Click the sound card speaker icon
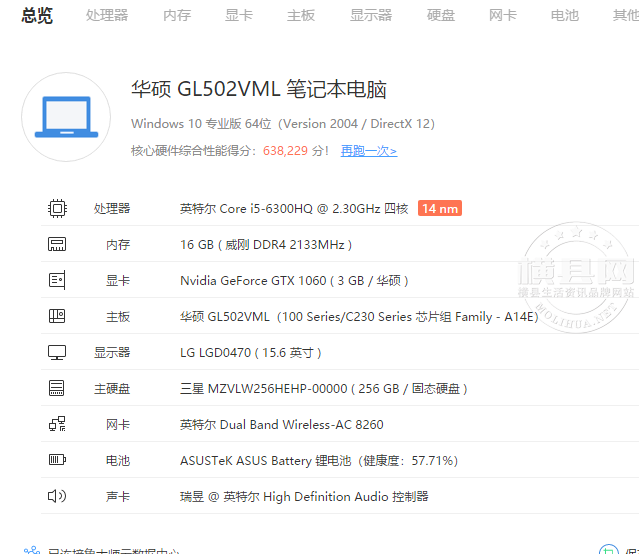Image resolution: width=639 pixels, height=554 pixels. coord(57,496)
